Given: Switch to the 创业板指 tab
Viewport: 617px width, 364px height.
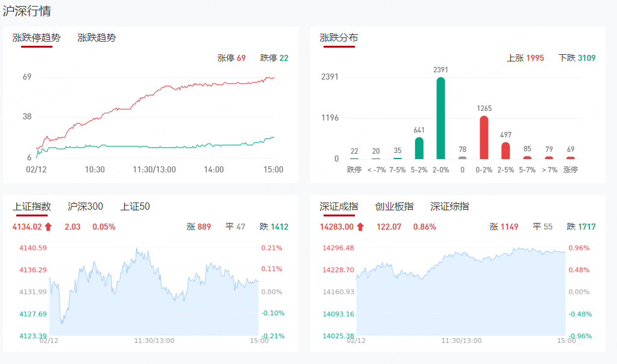Looking at the screenshot, I should point(394,207).
